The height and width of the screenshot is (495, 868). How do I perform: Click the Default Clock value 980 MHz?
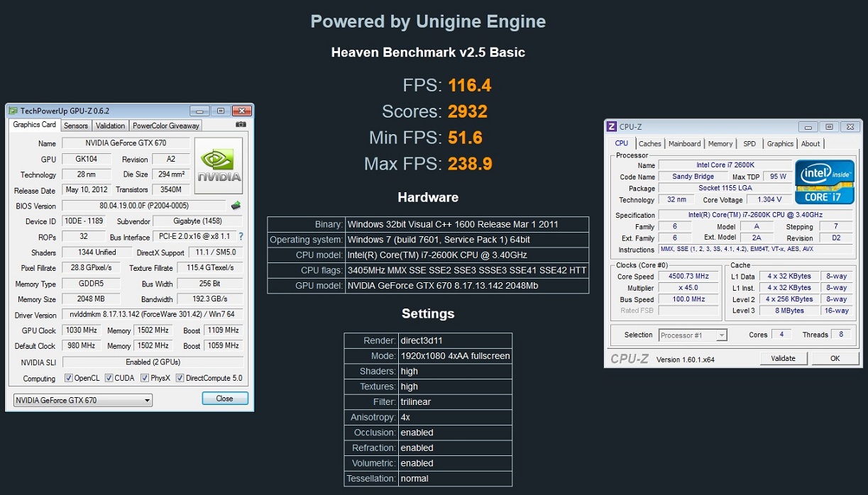click(x=80, y=345)
